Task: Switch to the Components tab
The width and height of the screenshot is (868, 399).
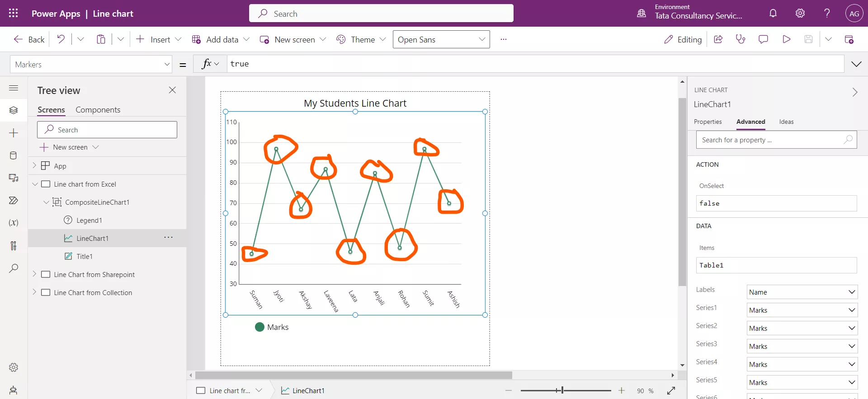Action: [x=98, y=110]
